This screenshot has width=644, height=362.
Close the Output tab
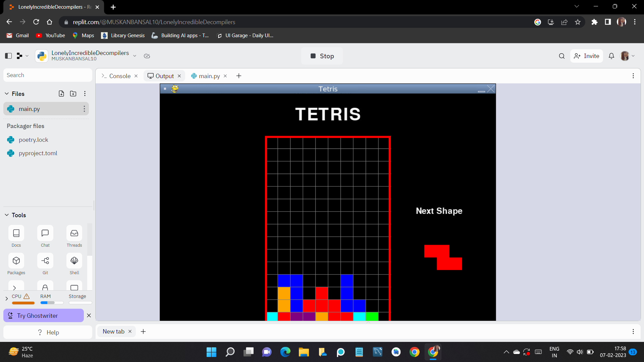pos(179,76)
